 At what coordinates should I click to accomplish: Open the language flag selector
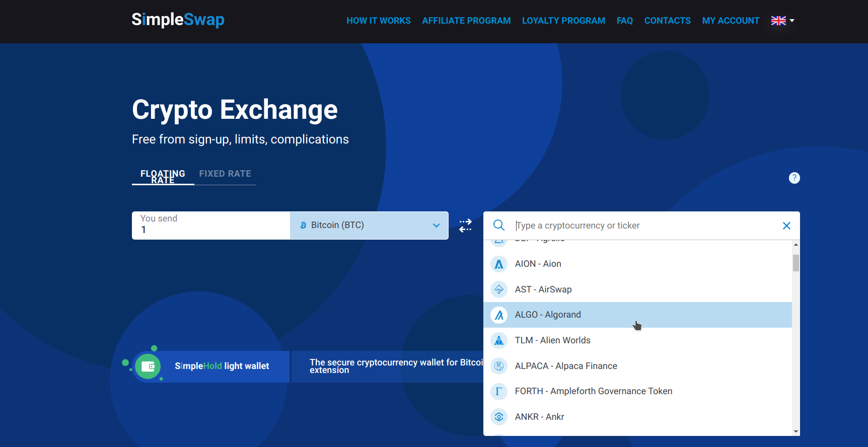pos(782,21)
